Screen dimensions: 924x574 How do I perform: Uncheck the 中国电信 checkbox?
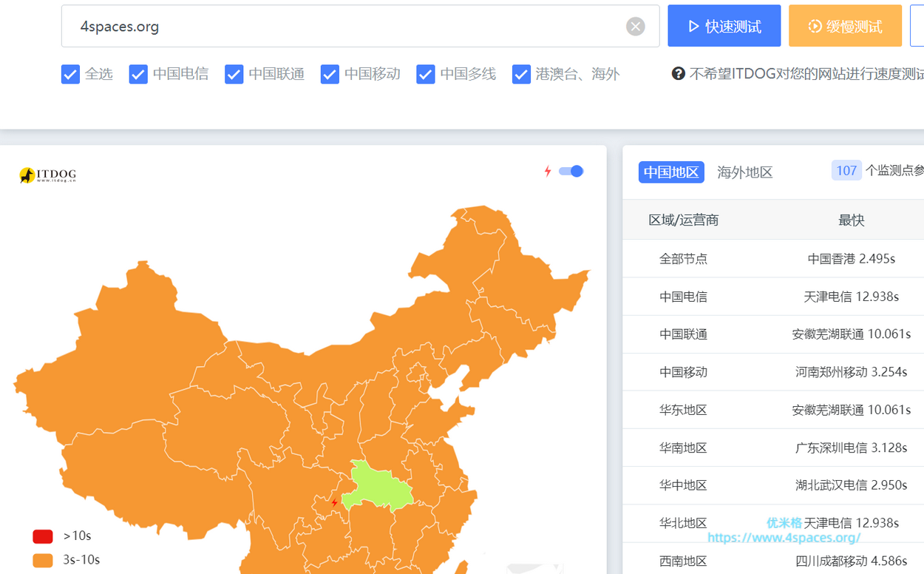[x=138, y=74]
